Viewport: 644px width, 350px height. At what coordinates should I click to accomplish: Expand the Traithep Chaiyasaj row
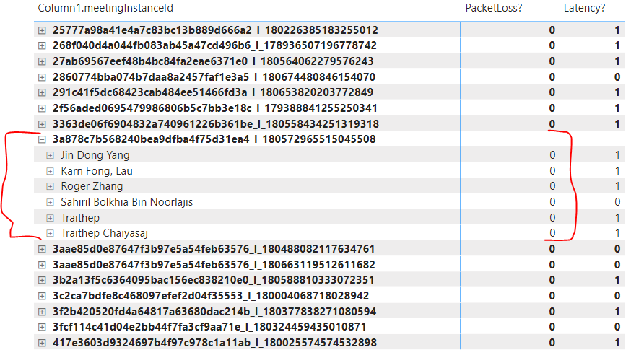point(50,233)
